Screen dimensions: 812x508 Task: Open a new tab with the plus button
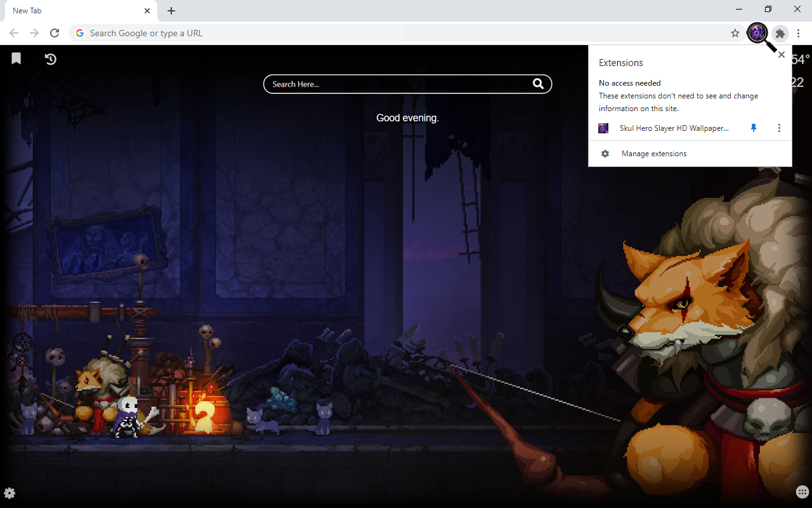tap(171, 11)
